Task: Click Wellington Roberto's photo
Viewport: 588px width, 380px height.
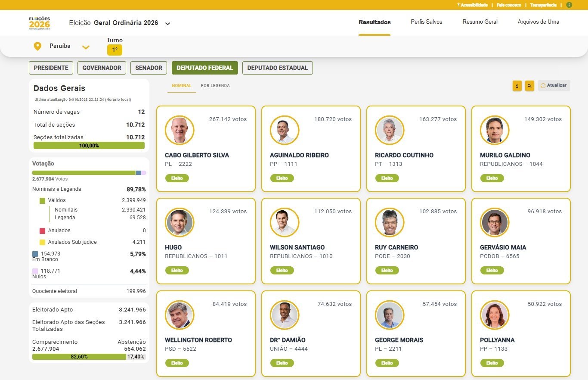Action: coord(179,315)
